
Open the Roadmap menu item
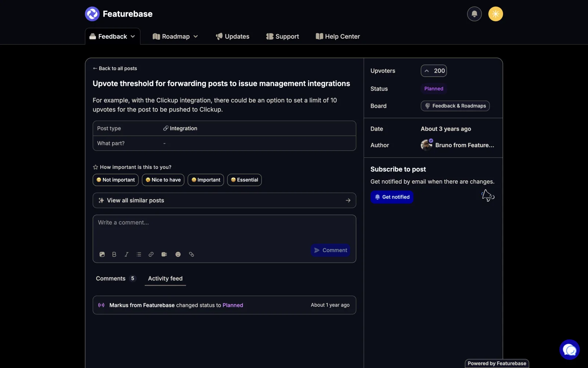[x=175, y=36]
